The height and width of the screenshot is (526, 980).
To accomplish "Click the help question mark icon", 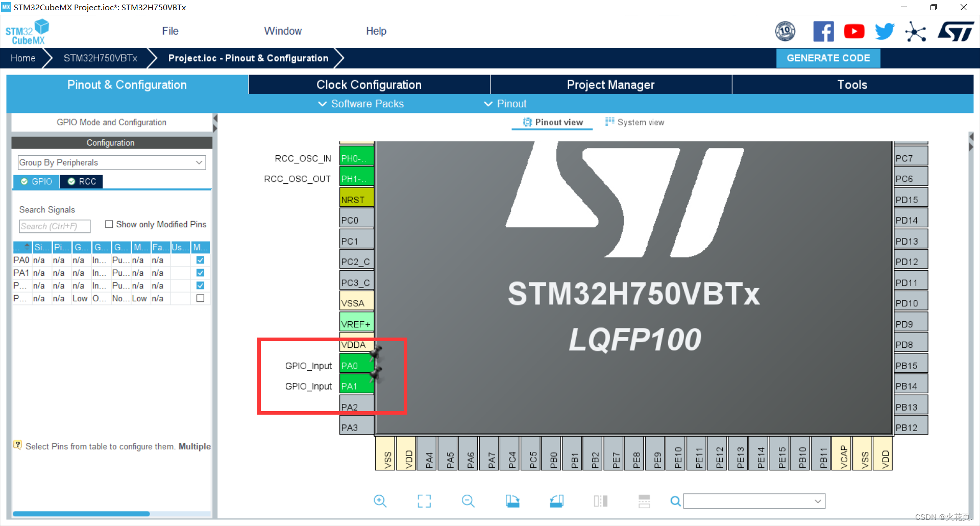I will [x=18, y=445].
